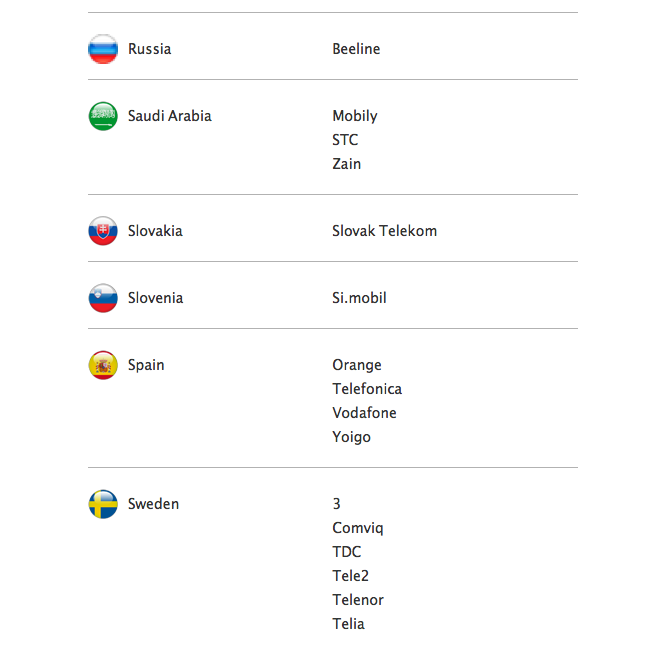This screenshot has height=651, width=670.
Task: Click Zain under Saudi Arabia
Action: [x=347, y=164]
